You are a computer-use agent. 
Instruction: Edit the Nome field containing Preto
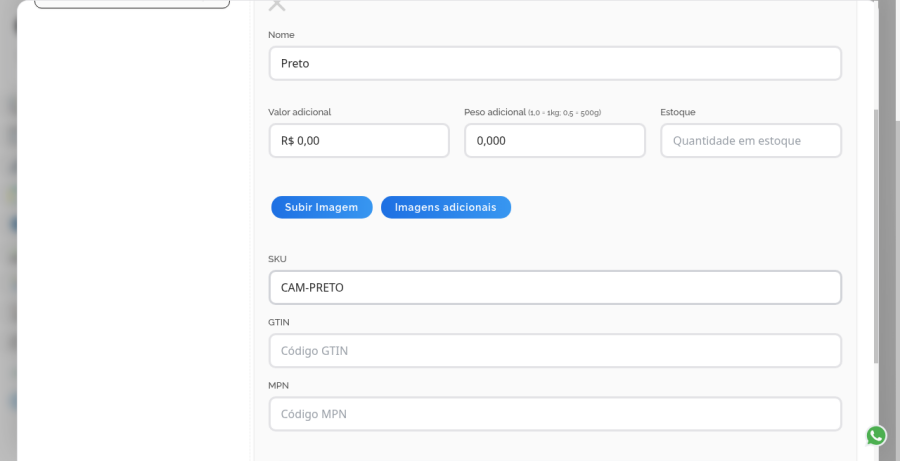click(555, 63)
